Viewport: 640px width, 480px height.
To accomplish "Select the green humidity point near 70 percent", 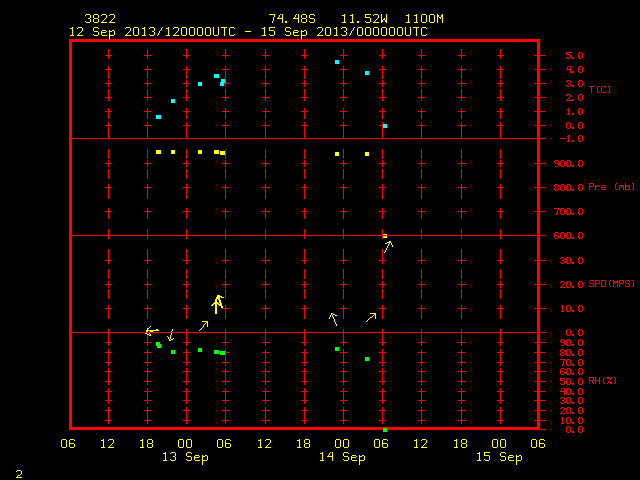I will pos(367,359).
